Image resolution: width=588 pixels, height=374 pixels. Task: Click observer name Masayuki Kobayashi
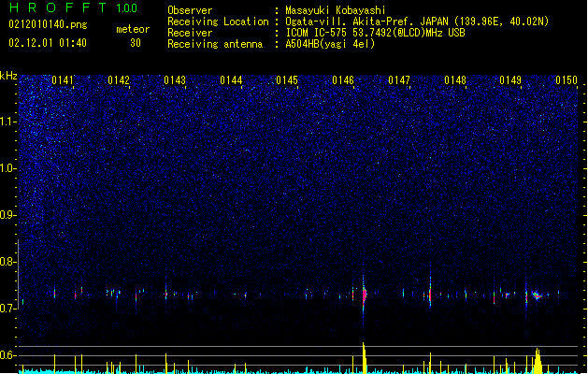tap(336, 10)
